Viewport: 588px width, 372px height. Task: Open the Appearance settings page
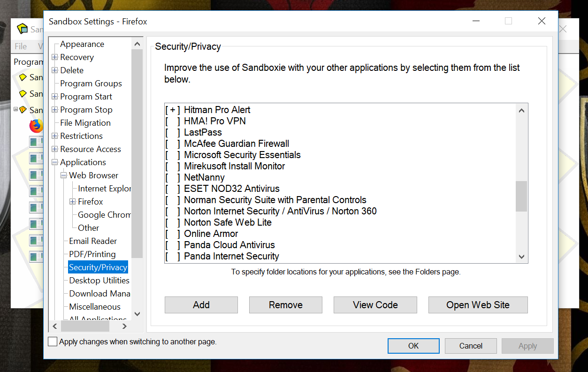coord(82,44)
